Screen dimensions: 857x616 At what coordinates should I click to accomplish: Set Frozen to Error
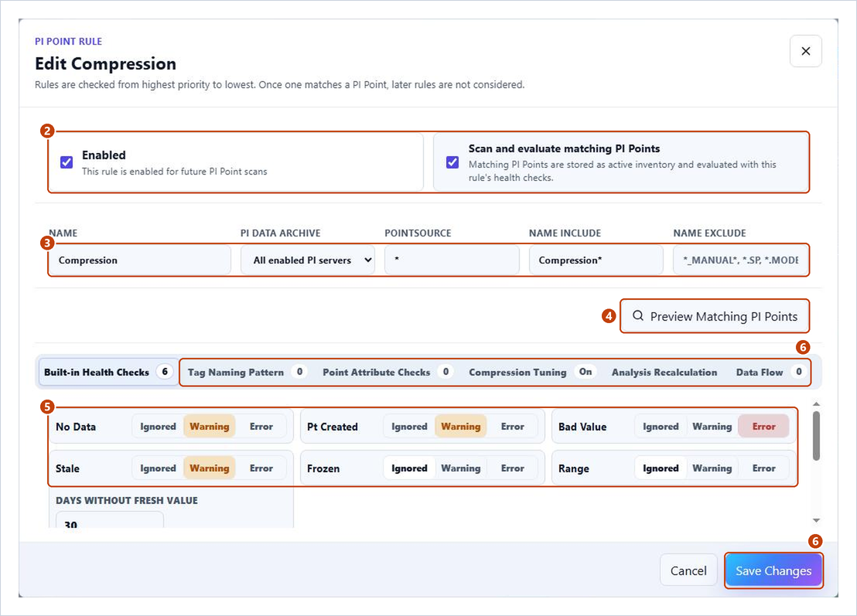513,468
